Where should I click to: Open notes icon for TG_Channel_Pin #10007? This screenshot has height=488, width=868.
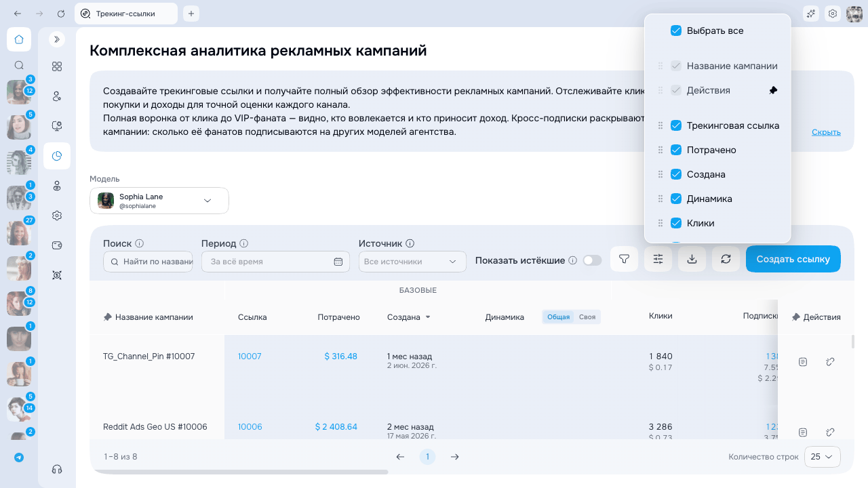pyautogui.click(x=803, y=362)
